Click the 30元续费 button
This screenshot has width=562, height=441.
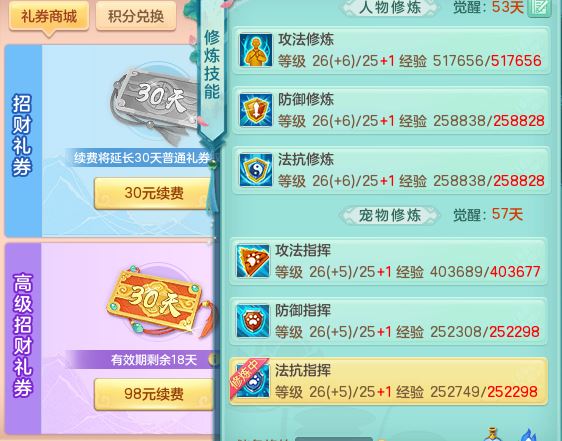coord(153,193)
